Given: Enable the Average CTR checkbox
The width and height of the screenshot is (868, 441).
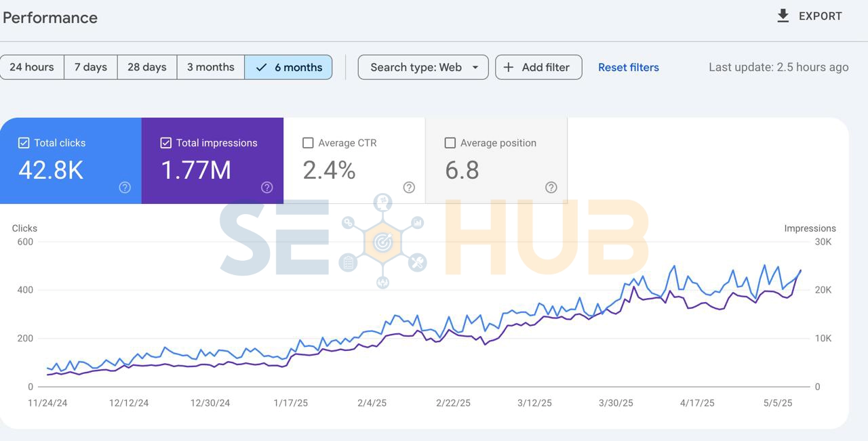Looking at the screenshot, I should tap(308, 143).
